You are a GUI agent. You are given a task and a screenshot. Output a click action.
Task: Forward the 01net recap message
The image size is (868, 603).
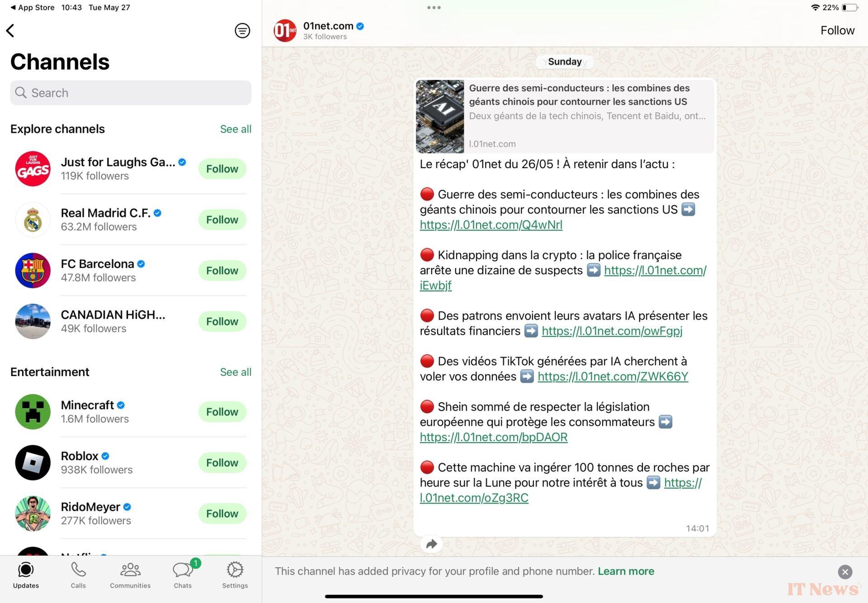click(432, 544)
